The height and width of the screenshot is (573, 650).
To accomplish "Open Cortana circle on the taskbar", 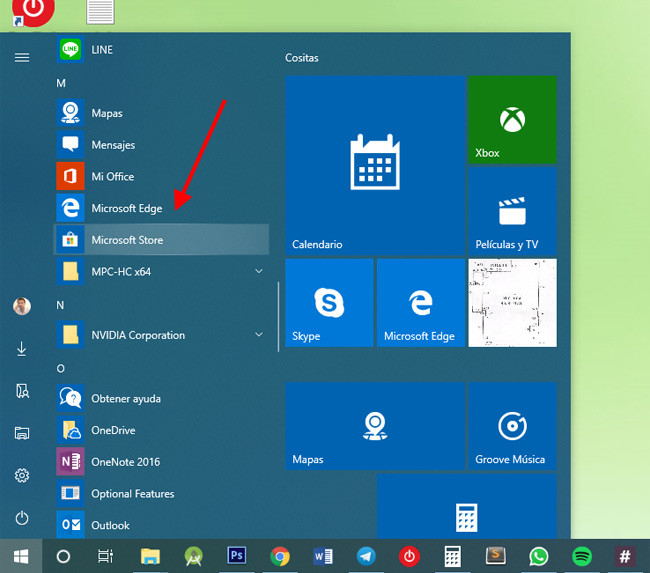I will (x=63, y=556).
